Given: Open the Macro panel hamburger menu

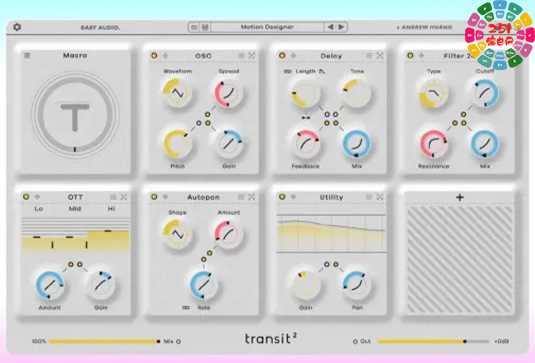Looking at the screenshot, I should [27, 55].
